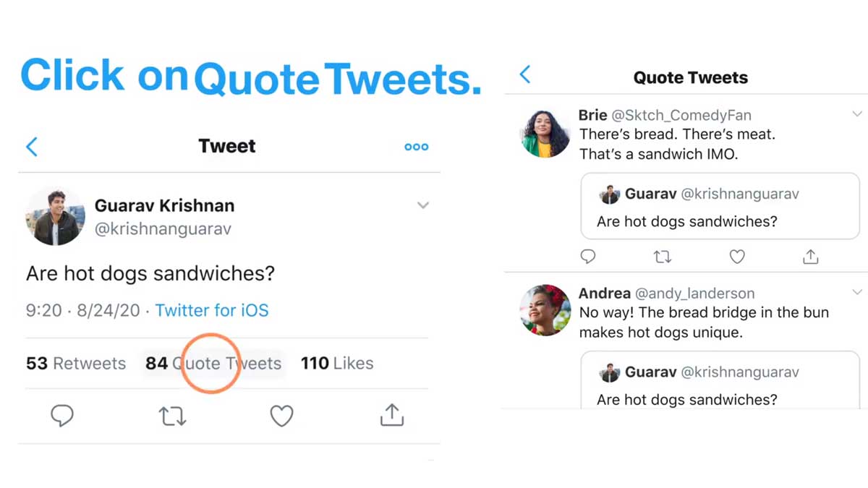The height and width of the screenshot is (488, 868).
Task: View the 53 Retweets count
Action: click(75, 364)
